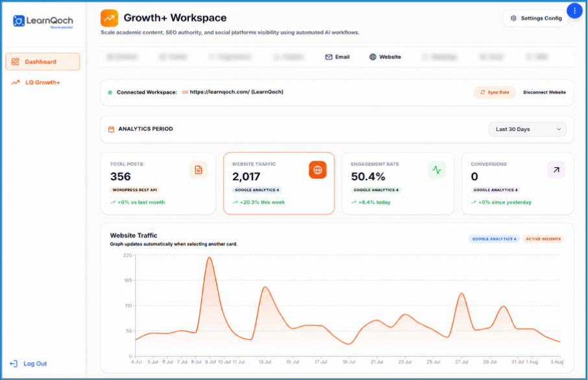
Task: Click Google Analytics 4 badge on chart
Action: pos(494,239)
